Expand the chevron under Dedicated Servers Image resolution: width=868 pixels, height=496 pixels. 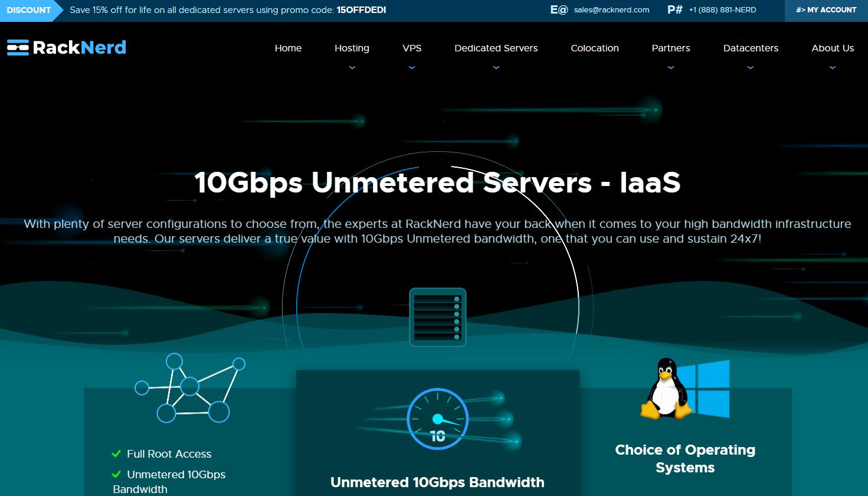tap(496, 68)
